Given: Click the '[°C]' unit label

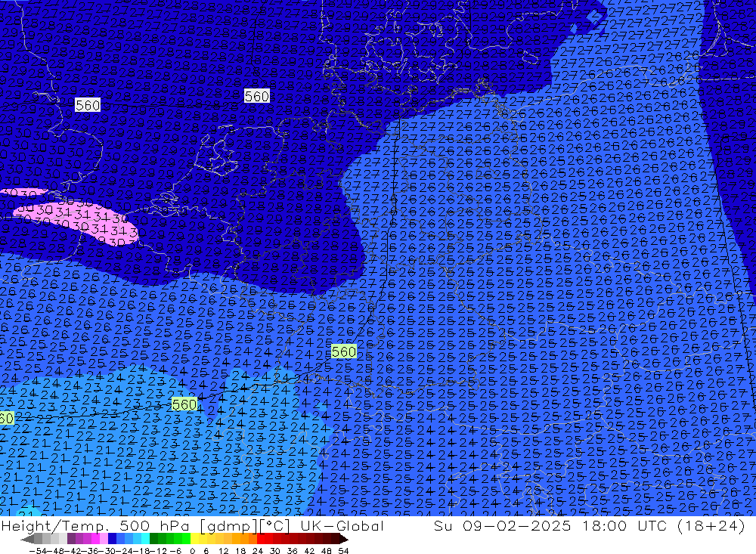Looking at the screenshot, I should (275, 526).
